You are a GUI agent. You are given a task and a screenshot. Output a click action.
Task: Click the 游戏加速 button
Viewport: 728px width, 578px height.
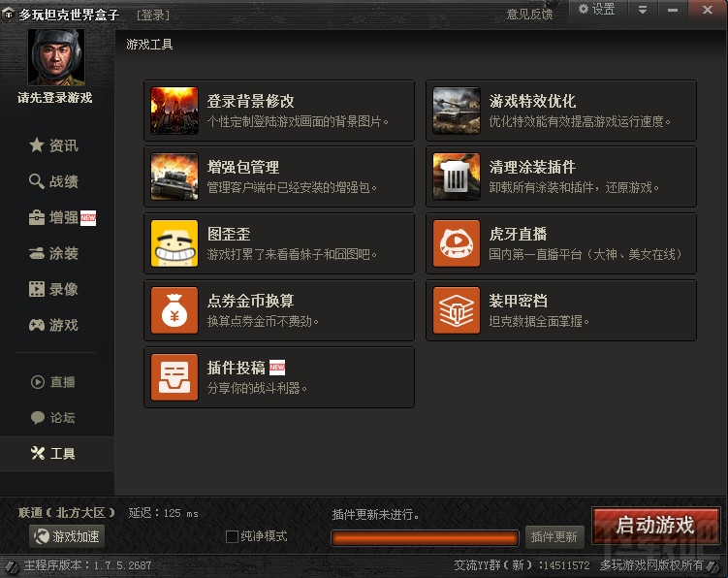pyautogui.click(x=66, y=536)
